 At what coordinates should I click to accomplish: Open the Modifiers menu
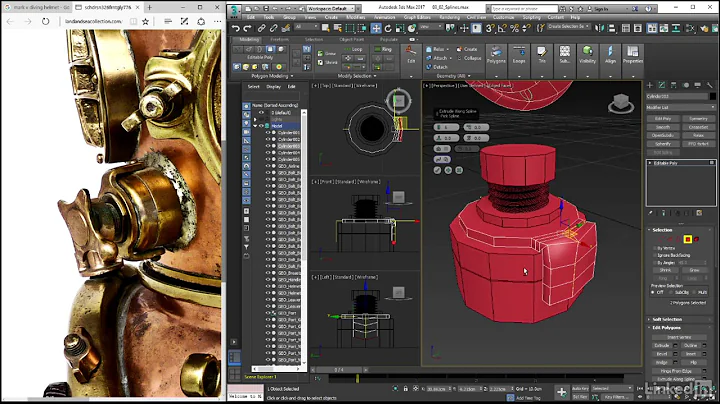[x=355, y=17]
